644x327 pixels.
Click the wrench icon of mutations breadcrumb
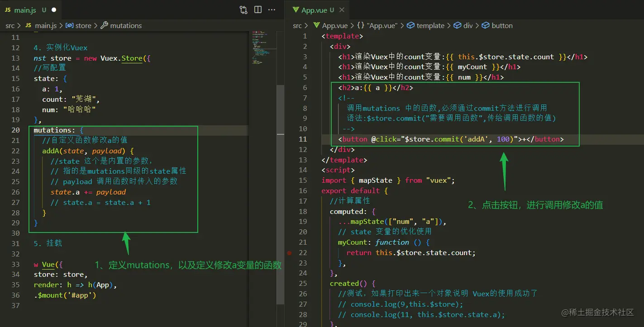[104, 25]
